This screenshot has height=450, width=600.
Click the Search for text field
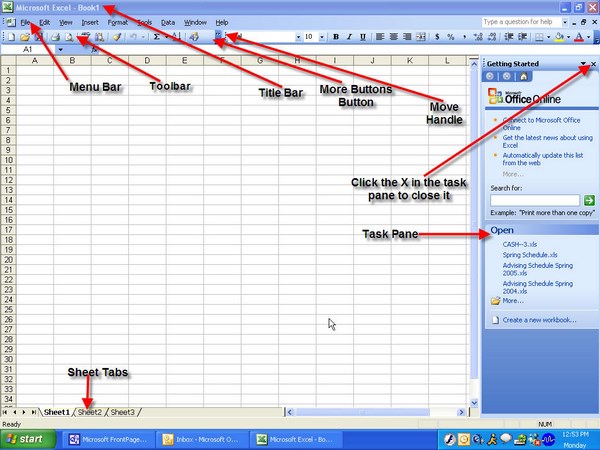coord(534,201)
